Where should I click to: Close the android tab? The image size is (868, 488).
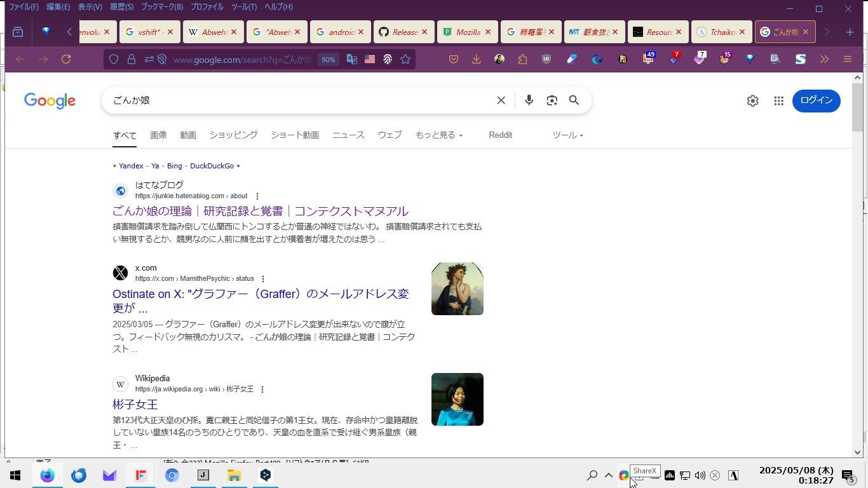tap(361, 32)
